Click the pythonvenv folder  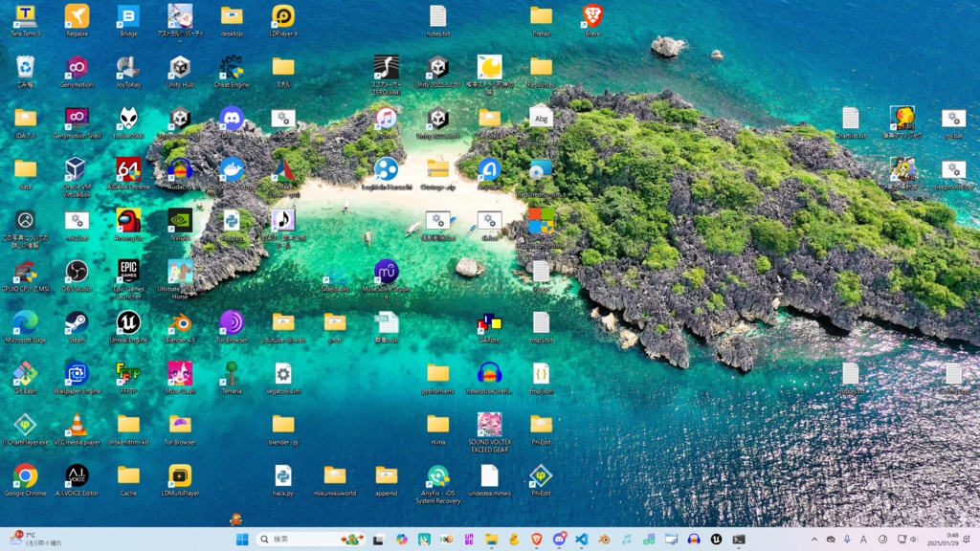438,379
